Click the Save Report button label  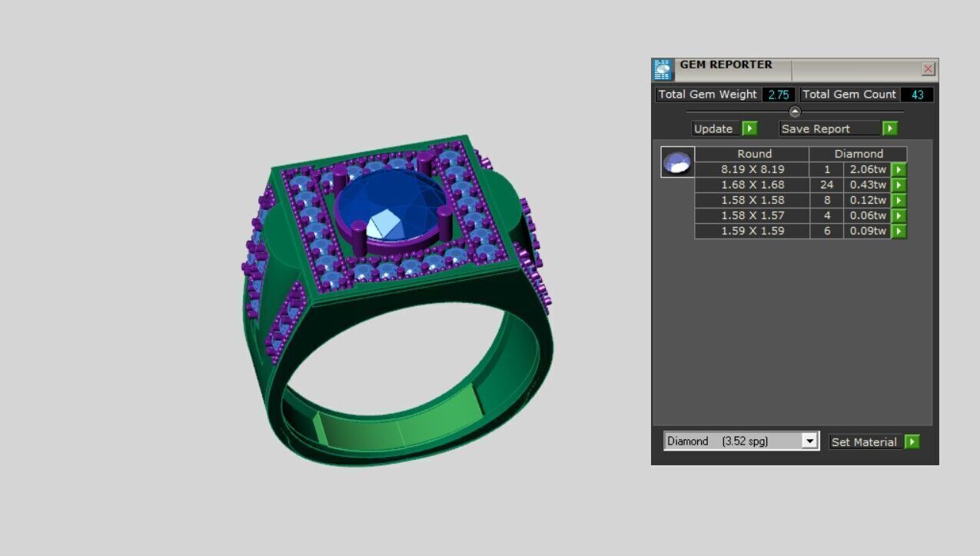point(830,128)
